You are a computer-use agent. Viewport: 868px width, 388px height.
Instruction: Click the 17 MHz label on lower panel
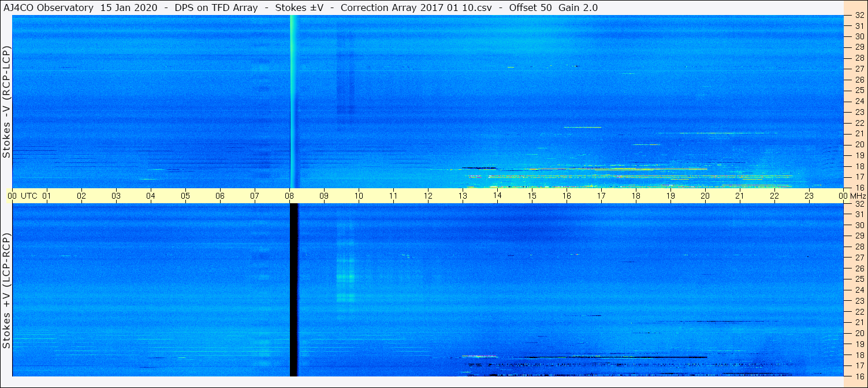click(859, 365)
